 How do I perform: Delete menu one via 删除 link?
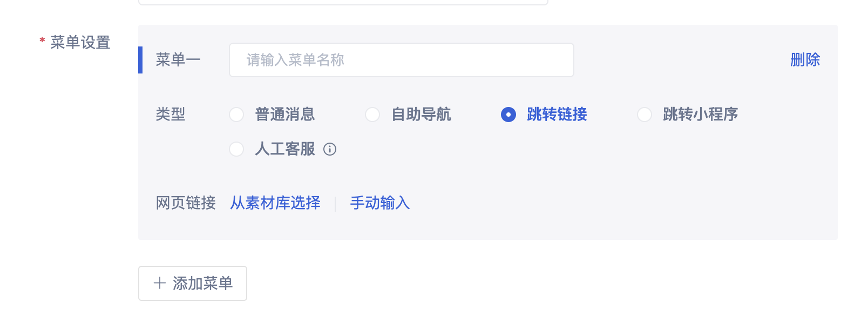click(x=805, y=60)
